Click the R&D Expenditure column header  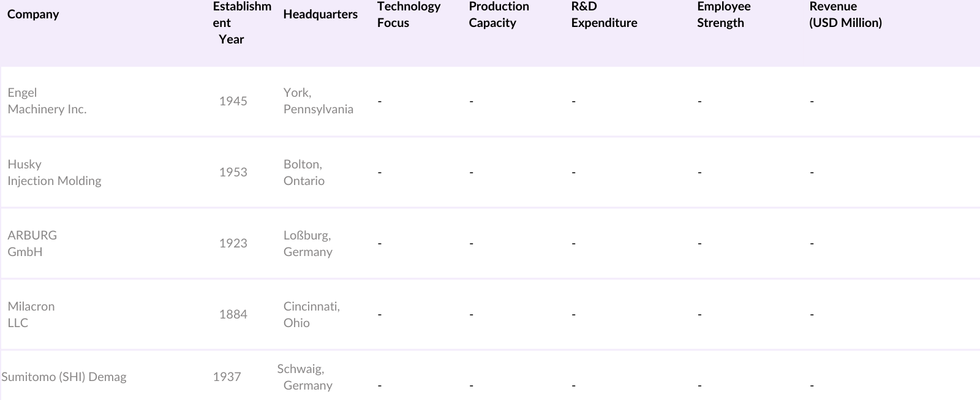[604, 15]
